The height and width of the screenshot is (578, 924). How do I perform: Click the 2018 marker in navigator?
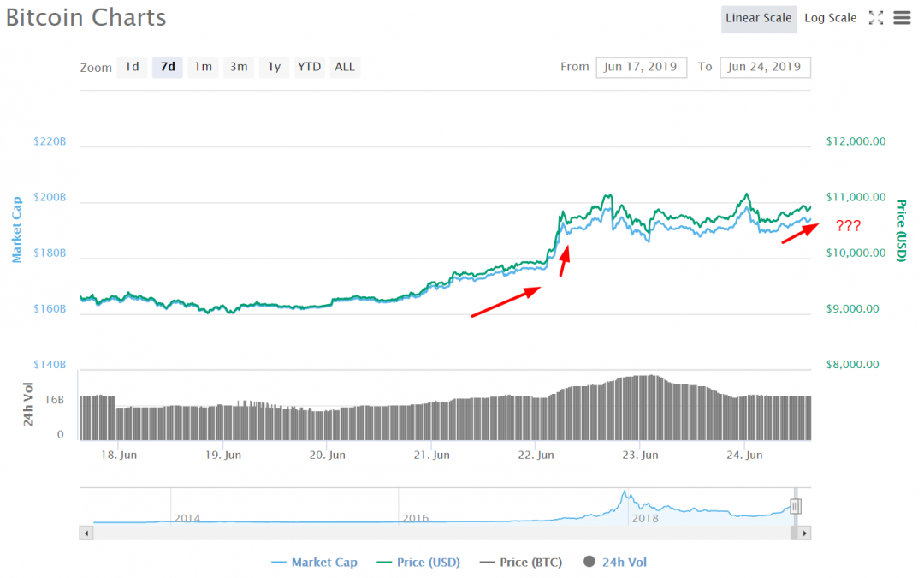645,518
